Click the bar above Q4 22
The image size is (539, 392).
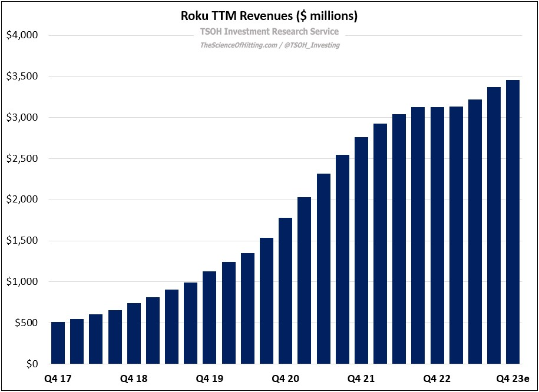(x=437, y=235)
